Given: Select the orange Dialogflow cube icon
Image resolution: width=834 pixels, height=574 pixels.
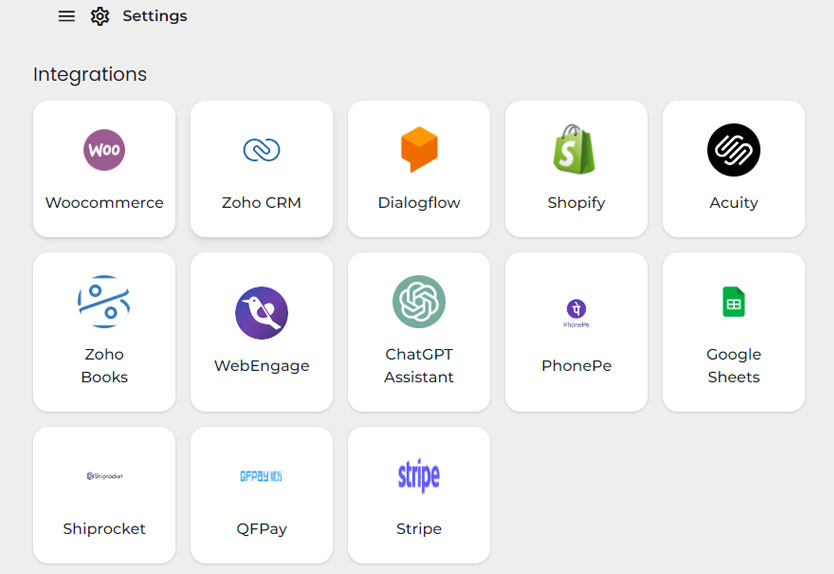Looking at the screenshot, I should tap(419, 149).
